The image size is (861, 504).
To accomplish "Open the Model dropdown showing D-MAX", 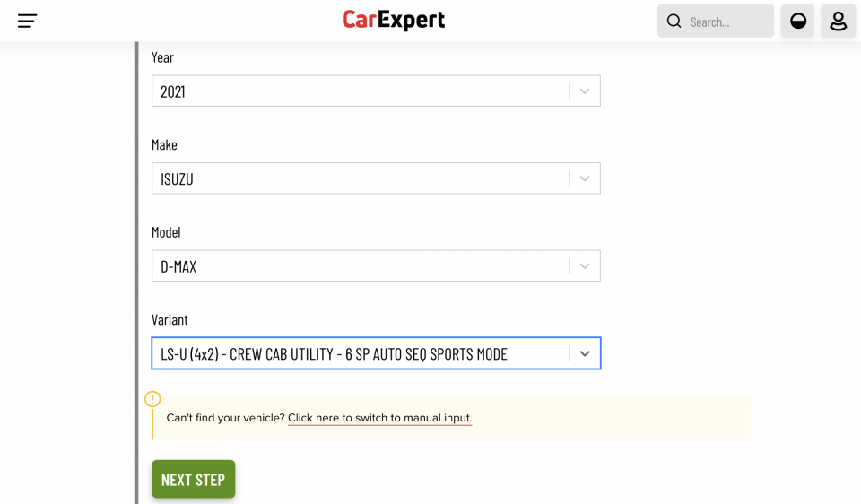I will tap(359, 266).
